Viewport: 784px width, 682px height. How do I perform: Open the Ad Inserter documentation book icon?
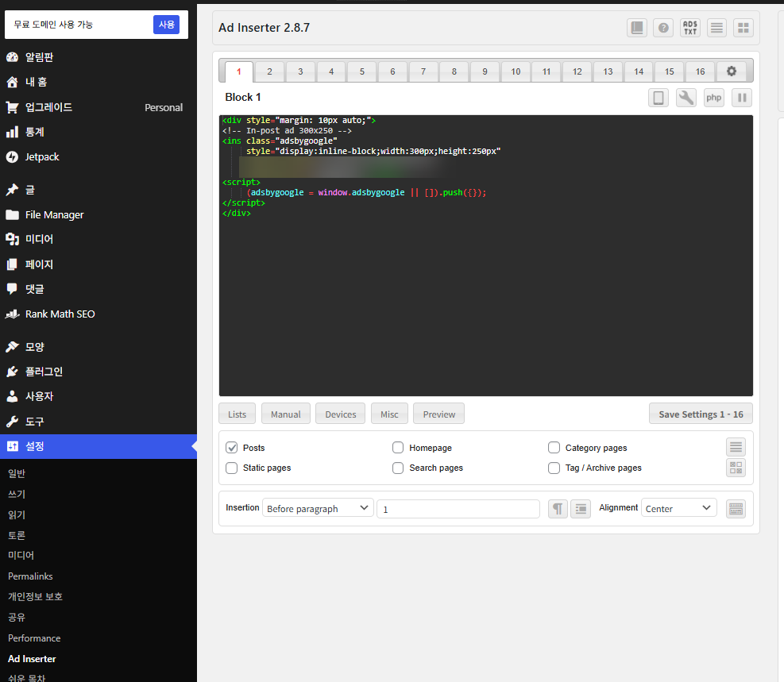point(636,28)
